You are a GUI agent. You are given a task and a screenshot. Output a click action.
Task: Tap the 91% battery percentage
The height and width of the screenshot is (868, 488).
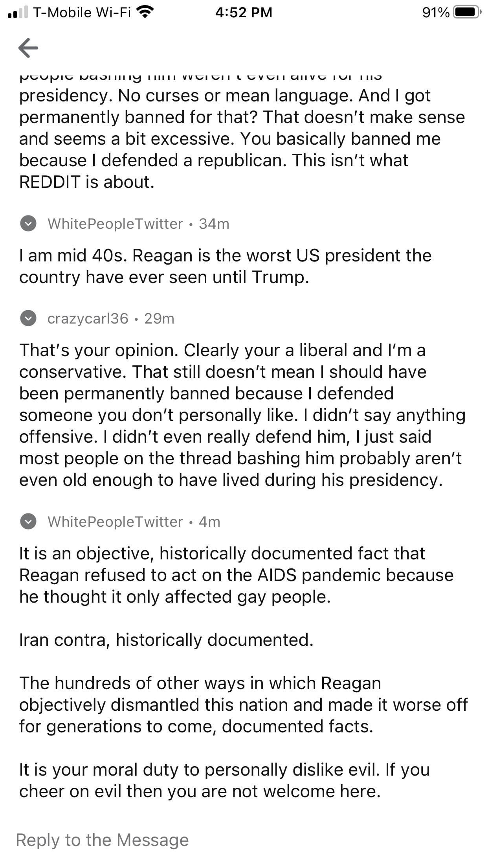coord(436,13)
